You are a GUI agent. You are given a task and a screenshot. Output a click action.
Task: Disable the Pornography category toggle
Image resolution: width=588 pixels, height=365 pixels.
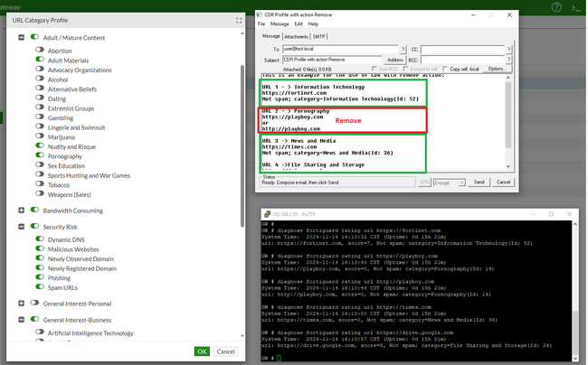[40, 155]
